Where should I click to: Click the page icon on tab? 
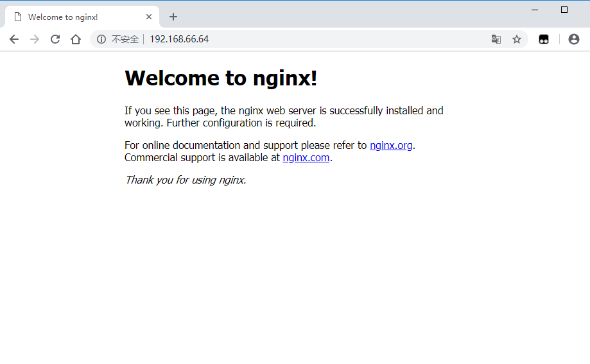click(x=18, y=17)
